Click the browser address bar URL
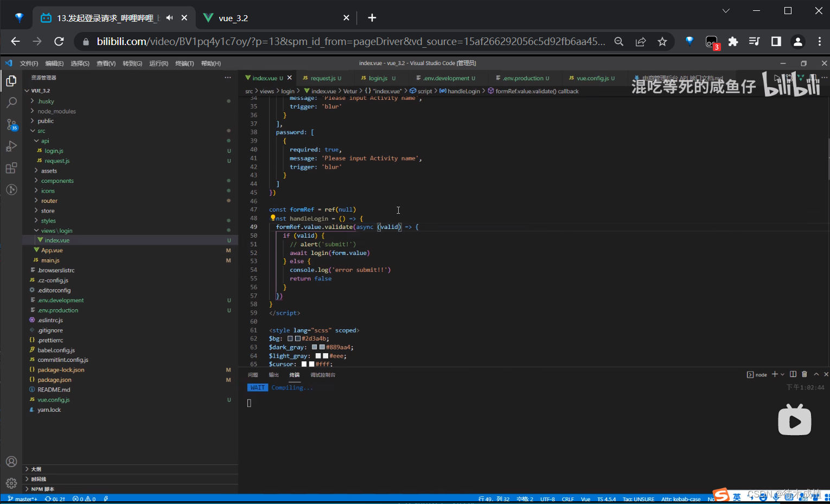 351,41
